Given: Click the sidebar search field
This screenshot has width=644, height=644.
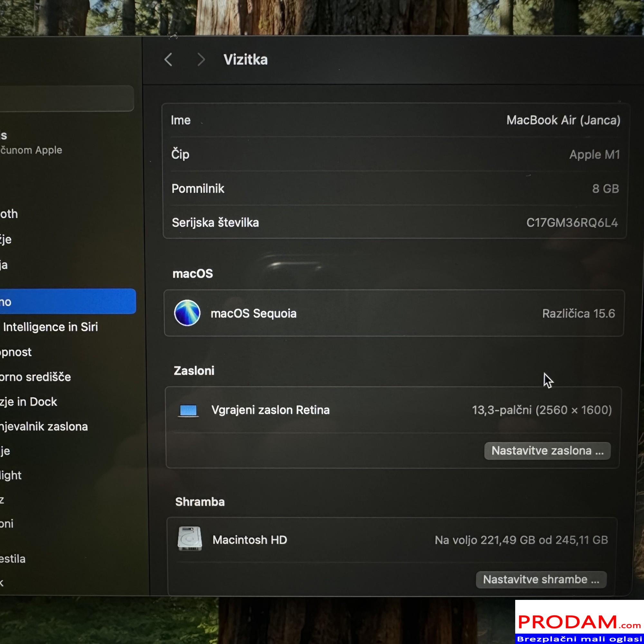Looking at the screenshot, I should 67,99.
